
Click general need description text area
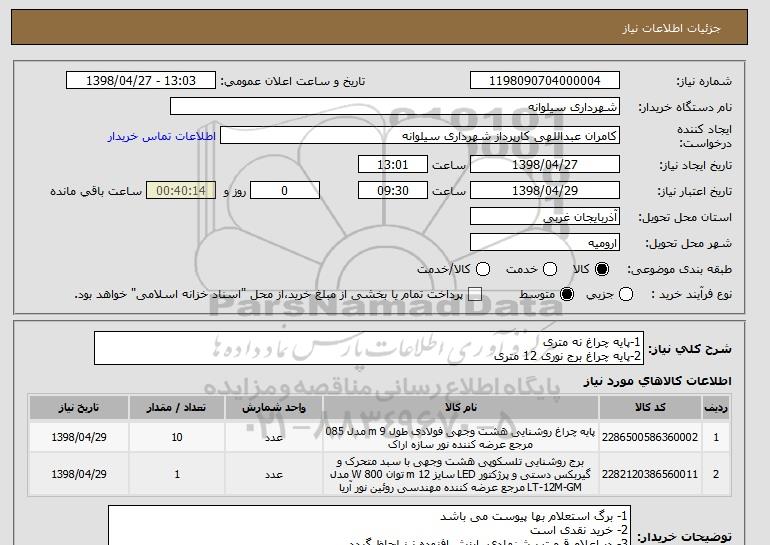(369, 349)
